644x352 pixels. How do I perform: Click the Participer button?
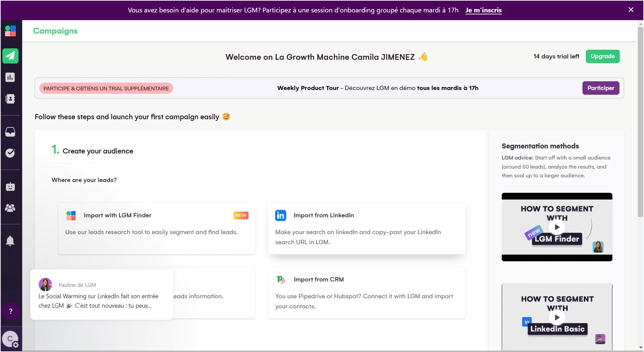(601, 88)
